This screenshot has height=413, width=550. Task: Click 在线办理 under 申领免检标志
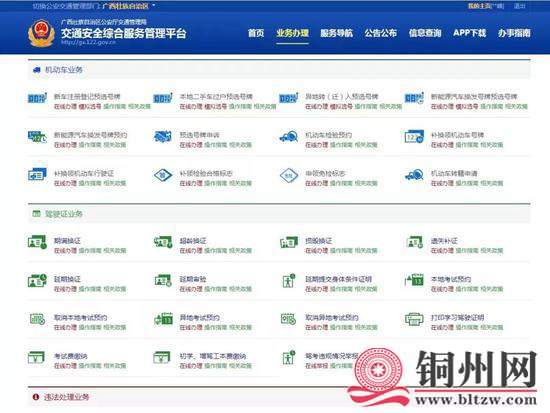coord(316,183)
